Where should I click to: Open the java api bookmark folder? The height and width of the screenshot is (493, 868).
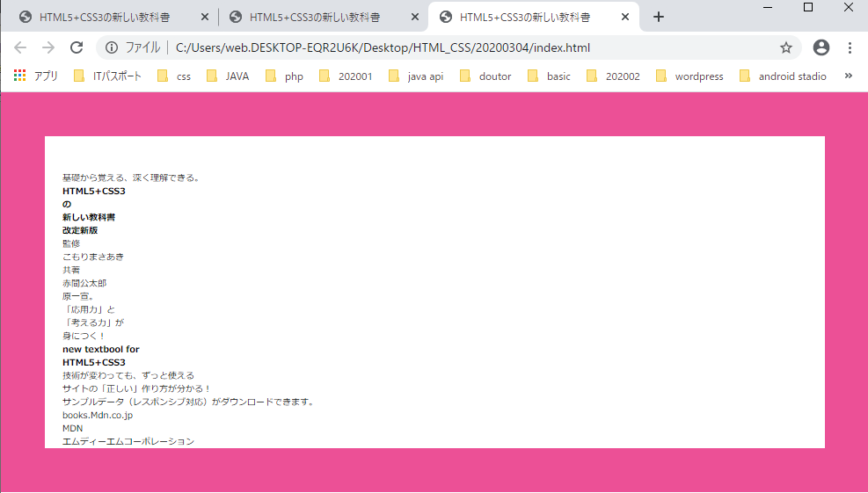(x=416, y=76)
